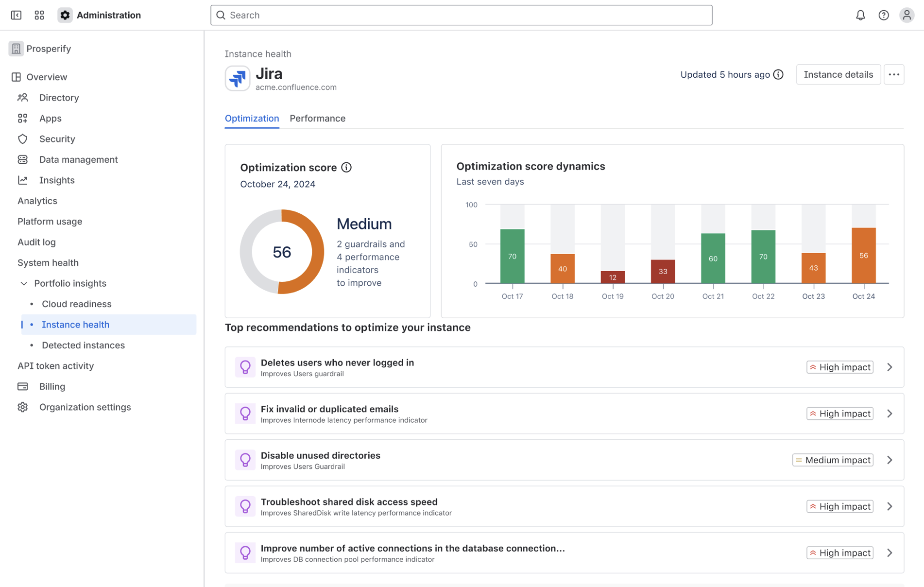924x587 pixels.
Task: Collapse the sidebar with the panel icon
Action: (16, 15)
